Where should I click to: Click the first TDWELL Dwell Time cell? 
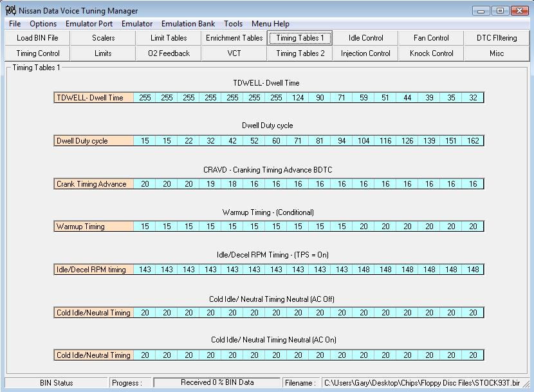[145, 98]
